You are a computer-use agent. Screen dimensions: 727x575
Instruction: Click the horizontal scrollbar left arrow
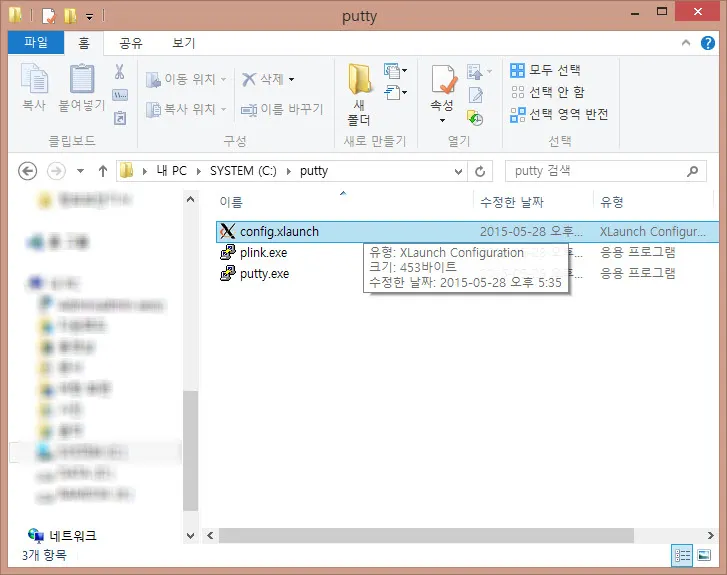click(x=210, y=536)
